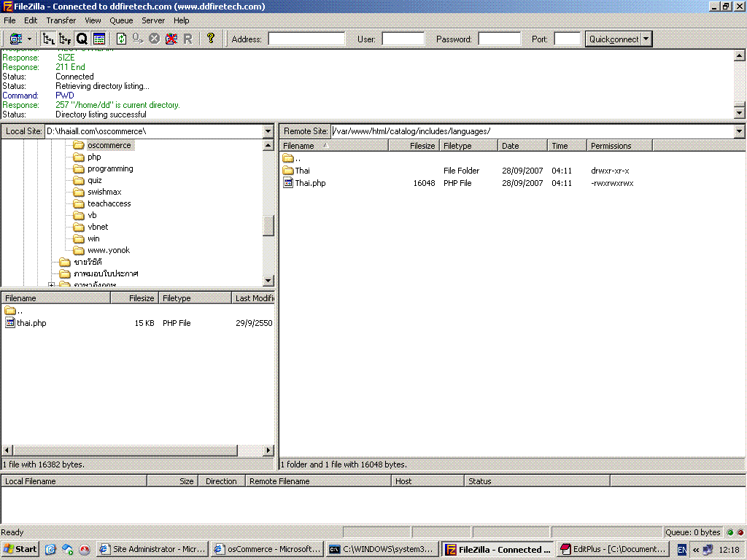Expand the Local Site path dropdown
This screenshot has height=560, width=747.
point(268,131)
